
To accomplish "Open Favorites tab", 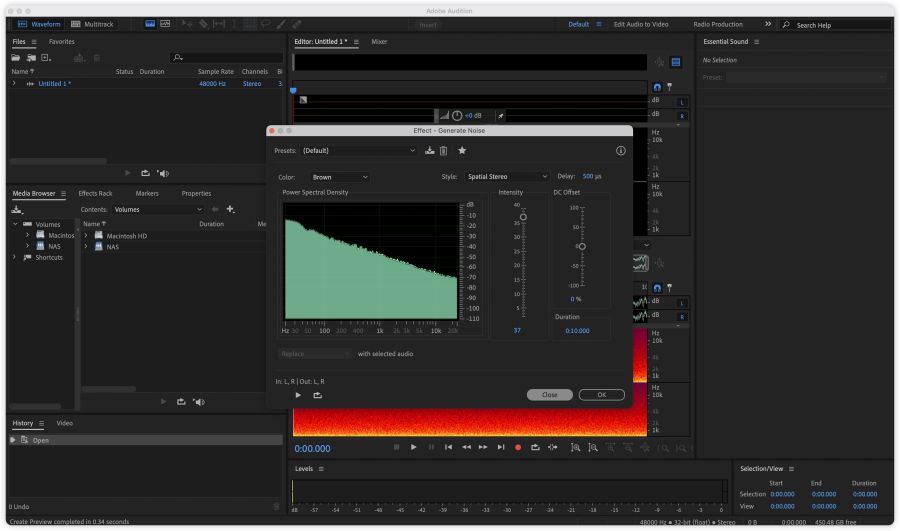I will click(x=61, y=41).
